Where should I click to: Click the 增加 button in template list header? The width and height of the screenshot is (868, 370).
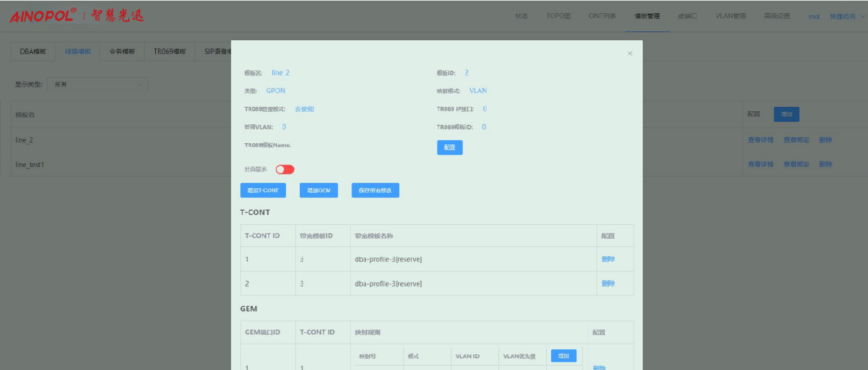tap(786, 114)
